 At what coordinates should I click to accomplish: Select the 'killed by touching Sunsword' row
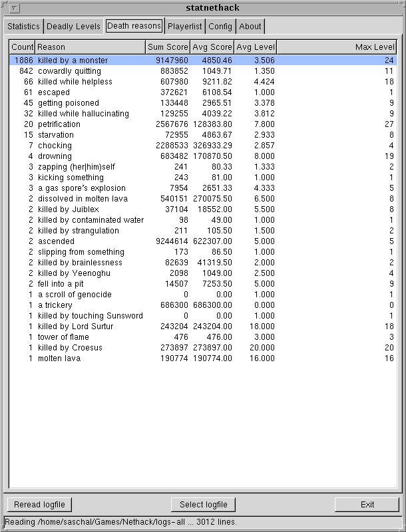point(203,315)
